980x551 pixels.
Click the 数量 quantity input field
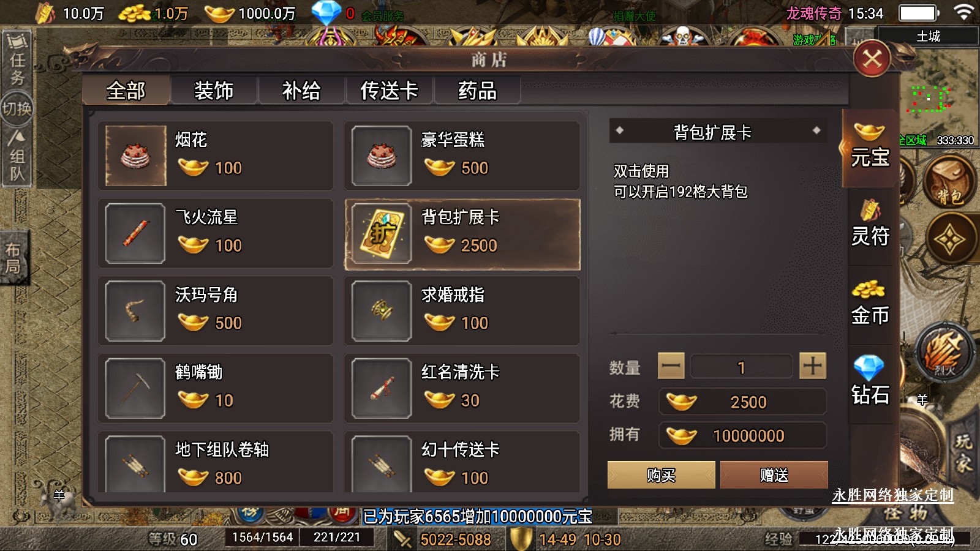741,367
